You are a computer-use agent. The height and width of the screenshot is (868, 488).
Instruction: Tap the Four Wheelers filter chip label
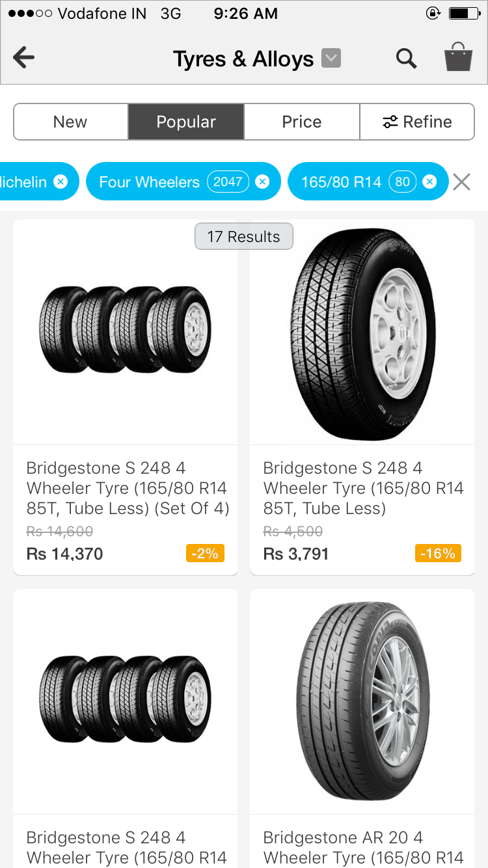(149, 182)
